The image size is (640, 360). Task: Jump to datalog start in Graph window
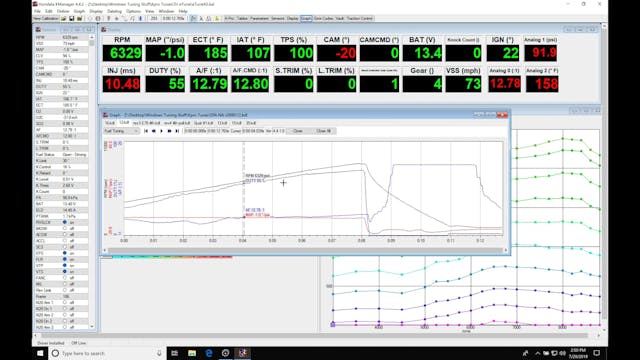[x=146, y=131]
